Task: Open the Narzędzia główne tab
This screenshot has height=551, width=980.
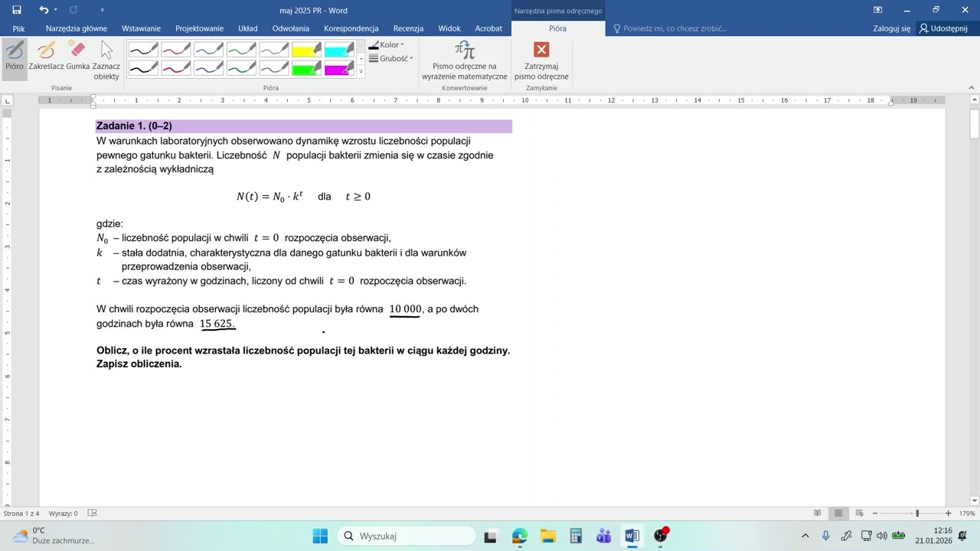Action: point(77,28)
